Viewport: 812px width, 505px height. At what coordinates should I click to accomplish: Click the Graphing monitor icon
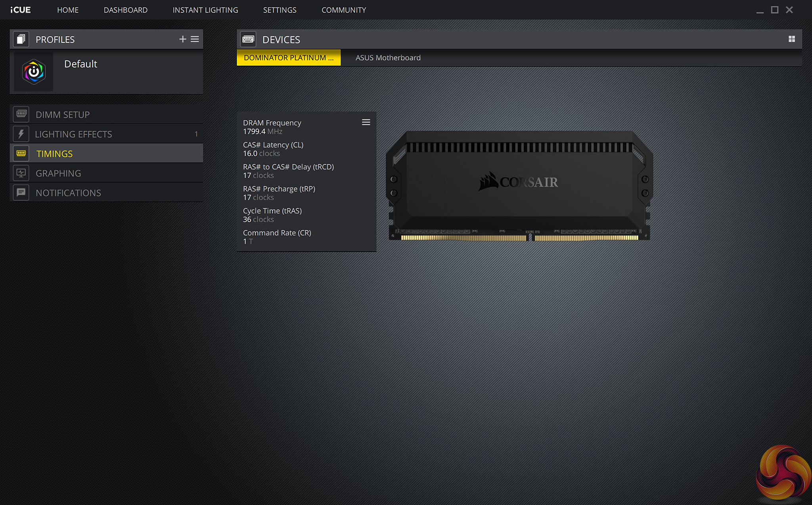pyautogui.click(x=21, y=173)
